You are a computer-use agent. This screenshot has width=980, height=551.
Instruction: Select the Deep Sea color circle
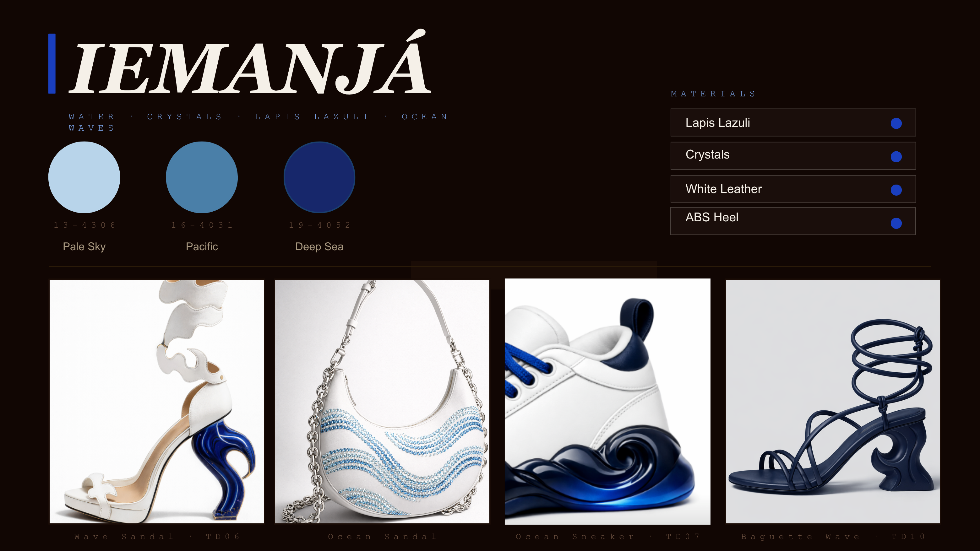[x=319, y=177]
